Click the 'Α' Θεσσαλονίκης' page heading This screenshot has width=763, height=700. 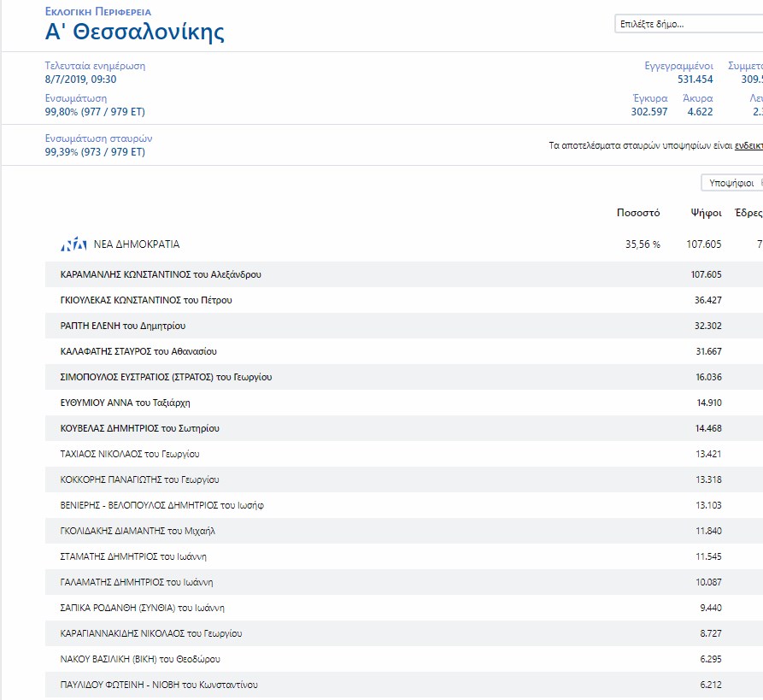[134, 33]
